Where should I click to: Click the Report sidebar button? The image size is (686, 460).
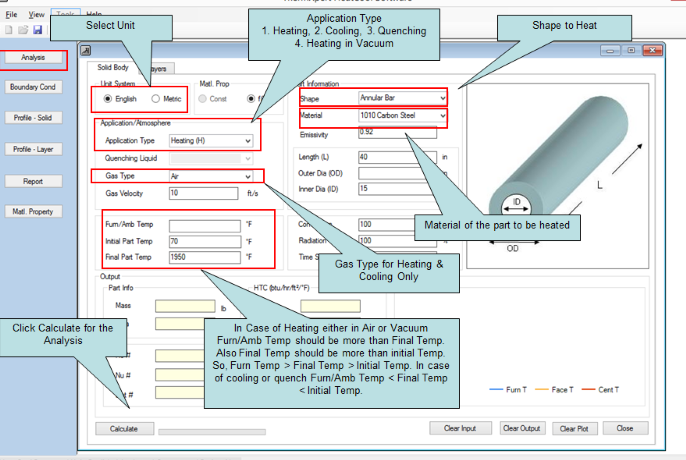(x=33, y=181)
